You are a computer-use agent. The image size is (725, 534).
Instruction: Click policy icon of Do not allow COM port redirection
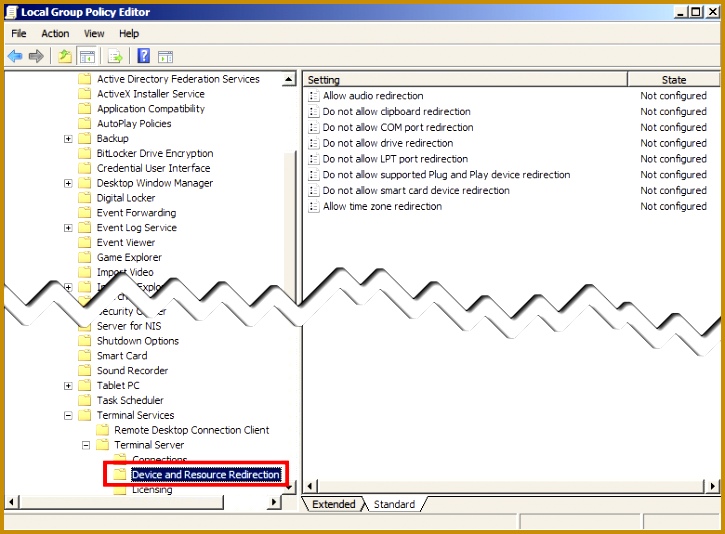[313, 127]
